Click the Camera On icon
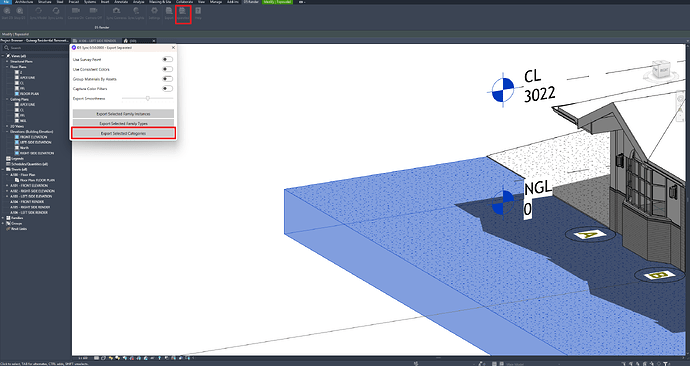Image resolution: width=690 pixels, height=366 pixels. pos(76,11)
